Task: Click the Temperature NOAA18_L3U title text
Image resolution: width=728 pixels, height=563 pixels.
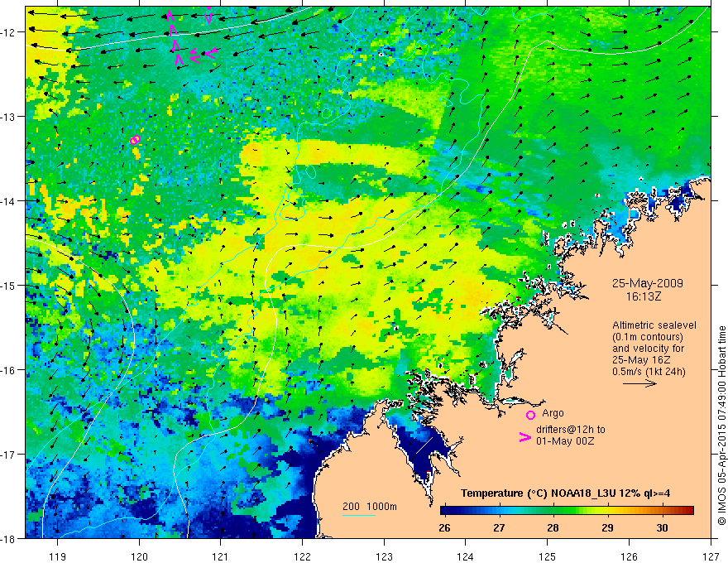Action: tap(565, 493)
